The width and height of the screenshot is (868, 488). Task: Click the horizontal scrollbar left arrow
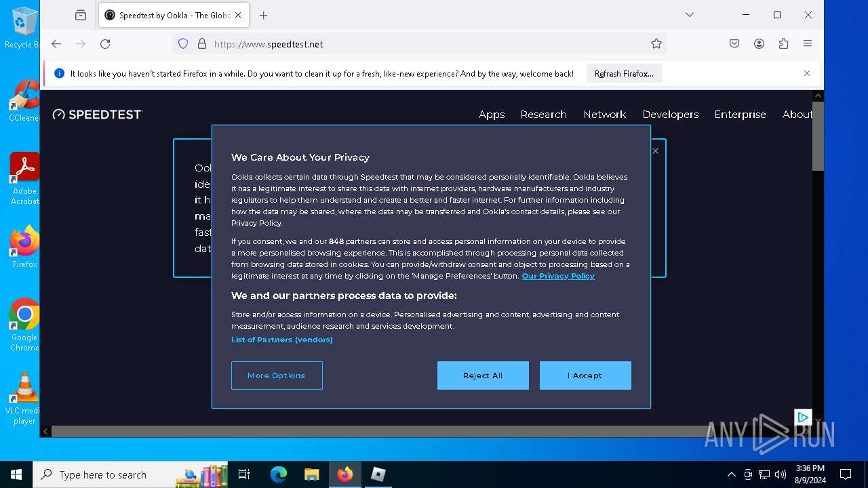click(x=45, y=431)
